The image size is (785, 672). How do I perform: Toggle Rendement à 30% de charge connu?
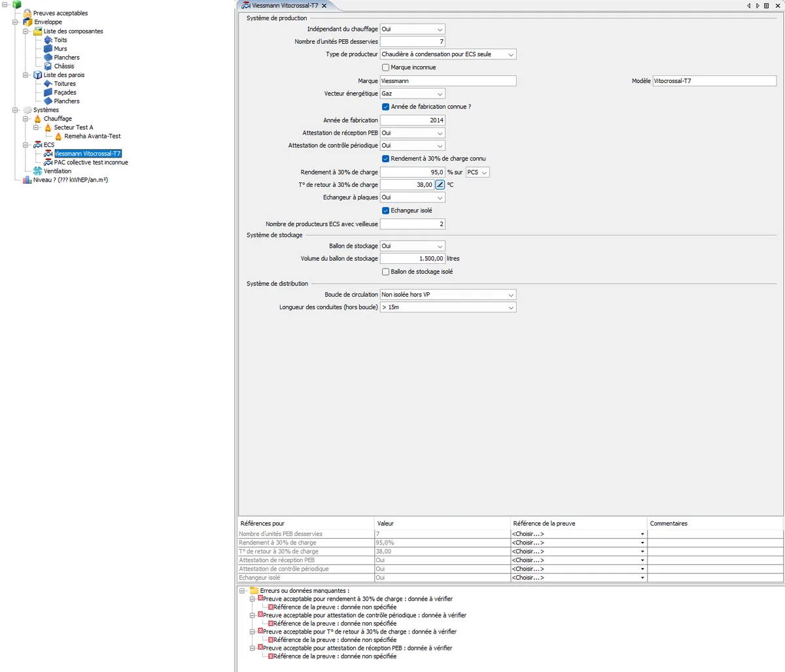coord(385,159)
